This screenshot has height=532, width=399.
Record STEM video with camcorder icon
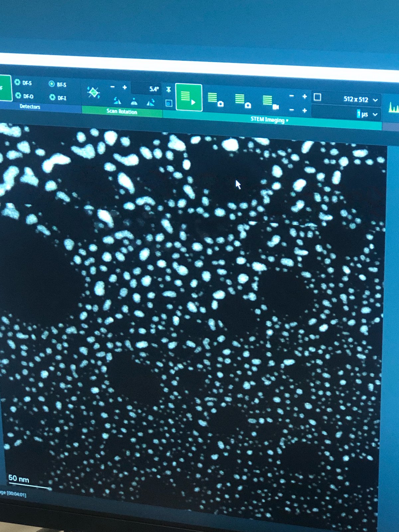click(270, 102)
